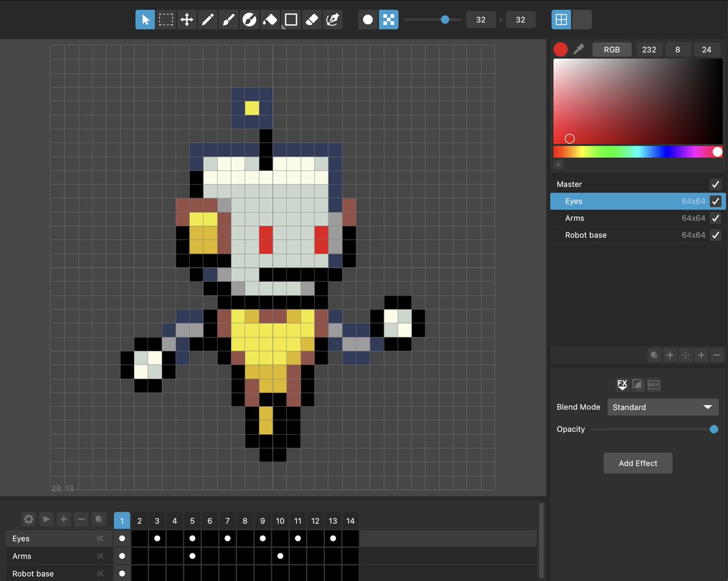728x581 pixels.
Task: Activate the eyedropper color picker
Action: point(578,49)
